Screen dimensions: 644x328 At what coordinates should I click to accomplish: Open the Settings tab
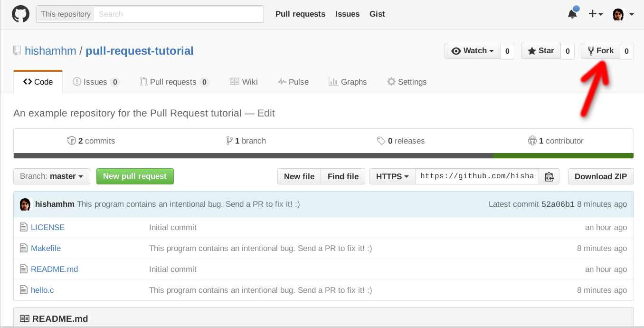[407, 82]
